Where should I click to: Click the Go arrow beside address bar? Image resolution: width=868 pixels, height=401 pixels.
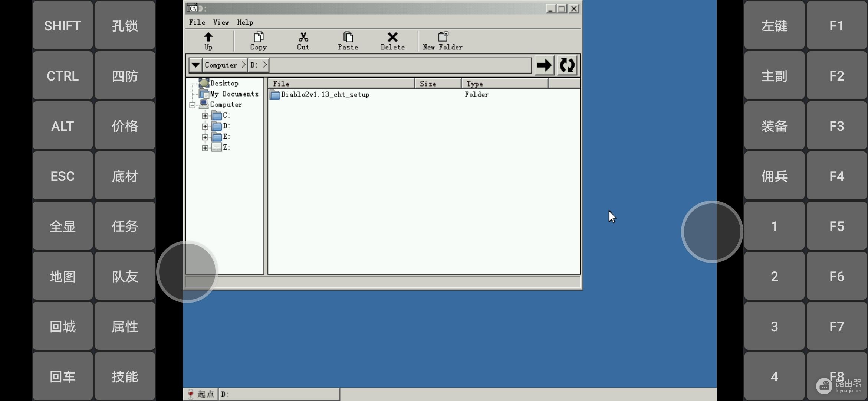click(x=544, y=65)
